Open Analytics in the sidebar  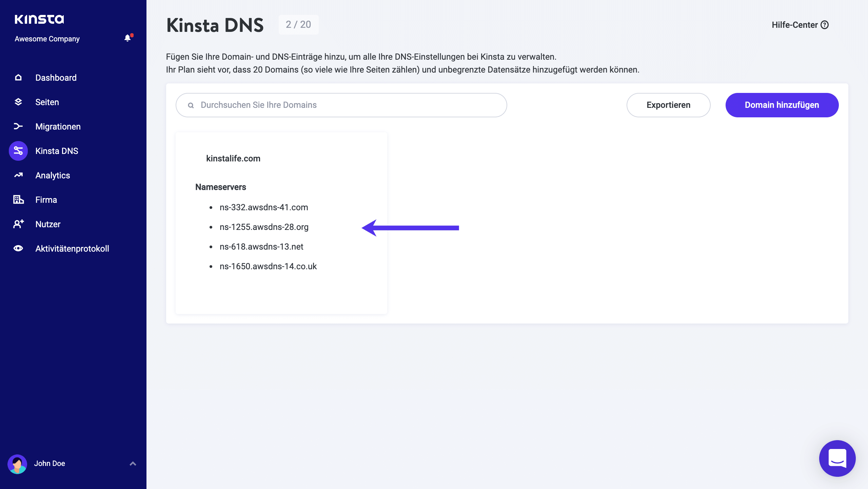click(53, 175)
